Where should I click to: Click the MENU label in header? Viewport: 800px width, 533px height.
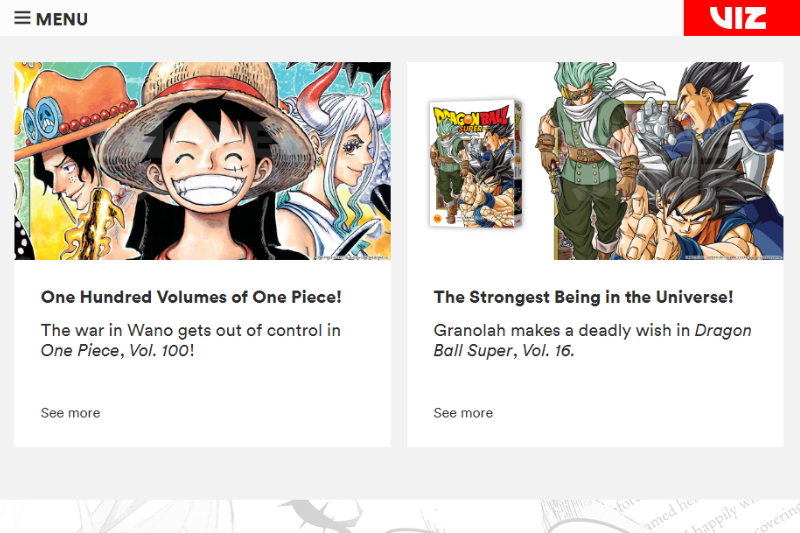tap(62, 19)
